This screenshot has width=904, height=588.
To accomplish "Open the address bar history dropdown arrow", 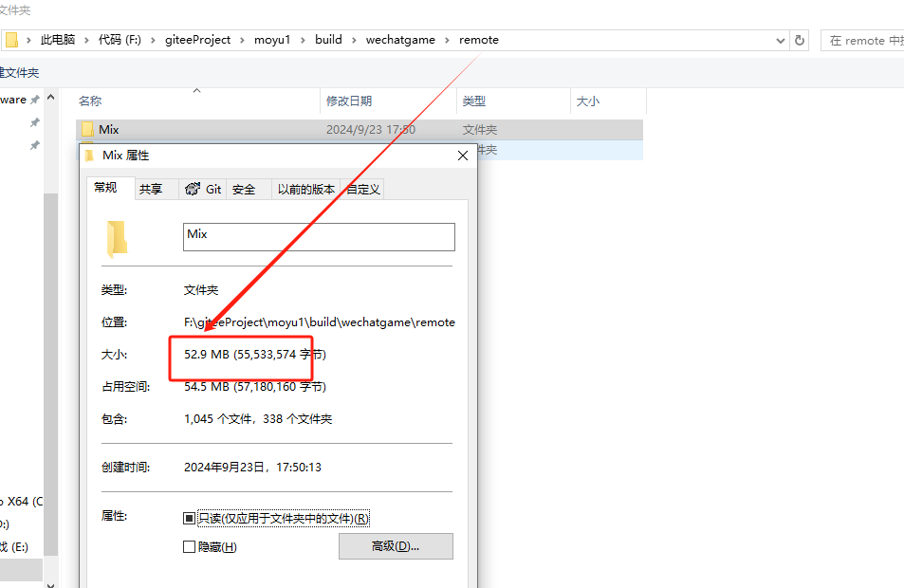I will coord(780,41).
